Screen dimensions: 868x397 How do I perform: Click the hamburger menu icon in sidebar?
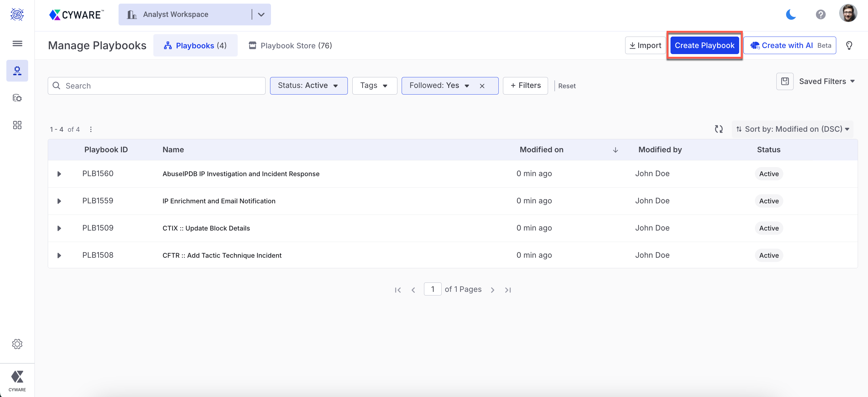[x=17, y=44]
